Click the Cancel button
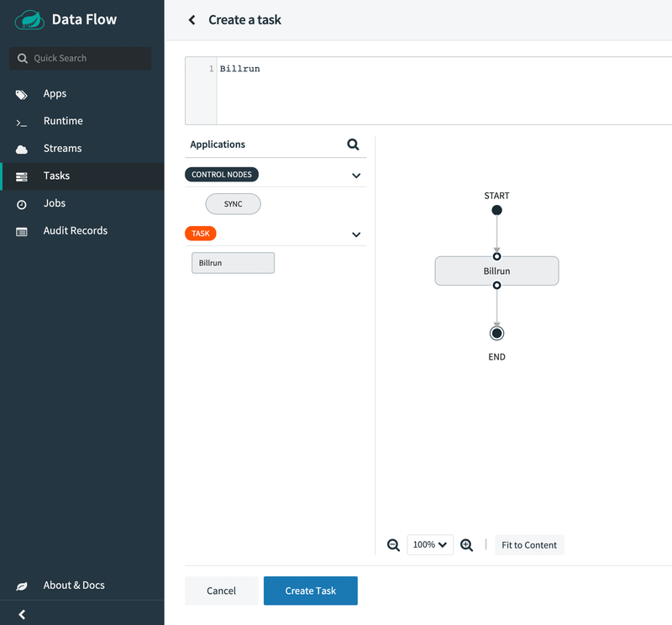 221,591
